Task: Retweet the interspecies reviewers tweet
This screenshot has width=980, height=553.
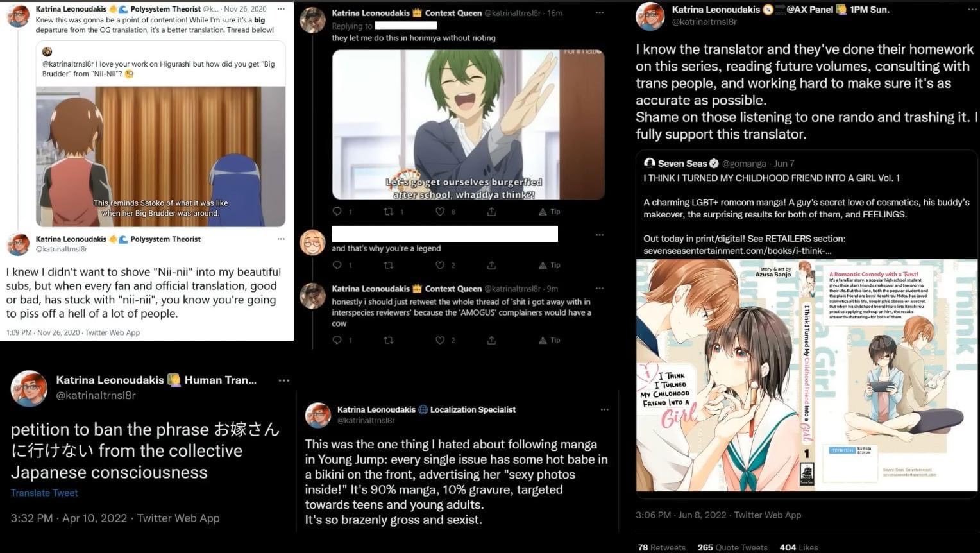Action: point(388,340)
